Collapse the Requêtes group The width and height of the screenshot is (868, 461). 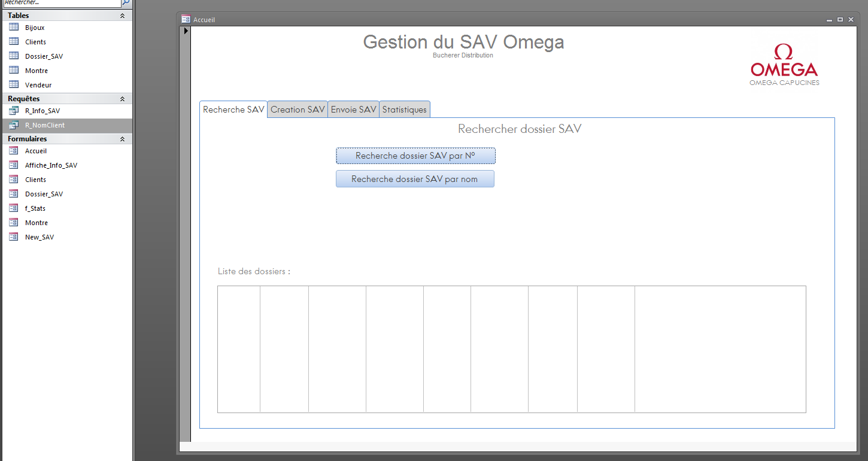coord(123,99)
